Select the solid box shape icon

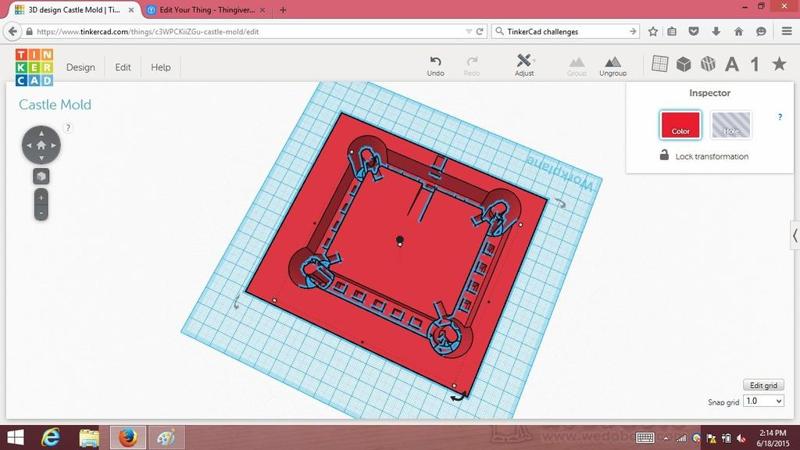tap(684, 64)
